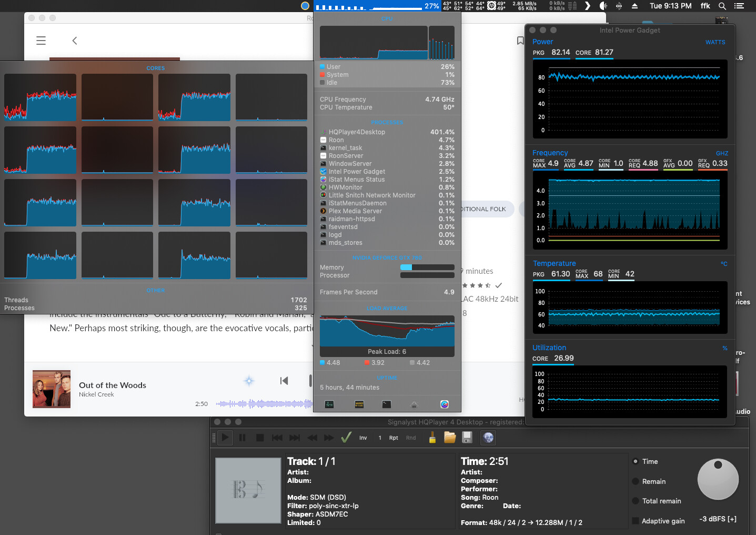This screenshot has height=535, width=756.
Task: Open Terminal icon in iStat panel
Action: click(387, 404)
